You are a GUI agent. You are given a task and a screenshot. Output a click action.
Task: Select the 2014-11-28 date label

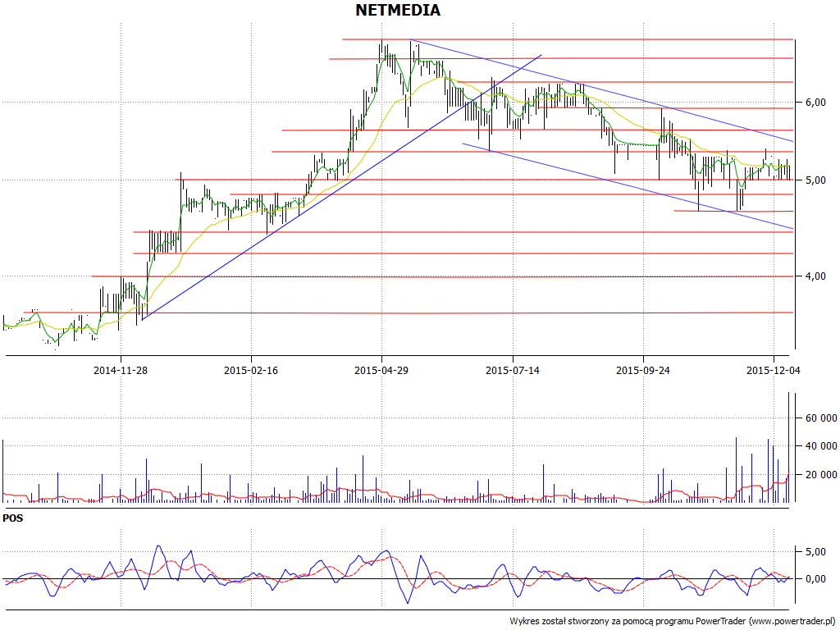[x=121, y=370]
